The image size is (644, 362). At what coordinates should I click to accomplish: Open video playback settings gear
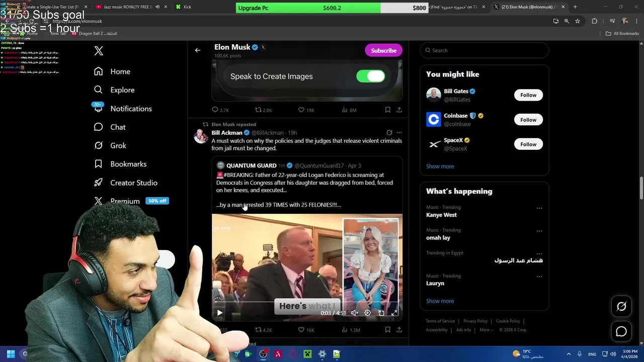tap(367, 313)
